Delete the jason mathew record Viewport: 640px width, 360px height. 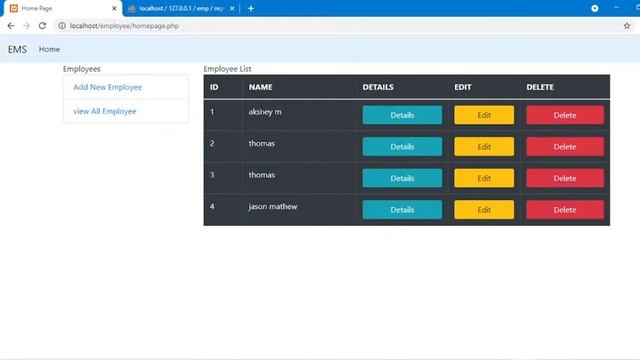(x=565, y=210)
